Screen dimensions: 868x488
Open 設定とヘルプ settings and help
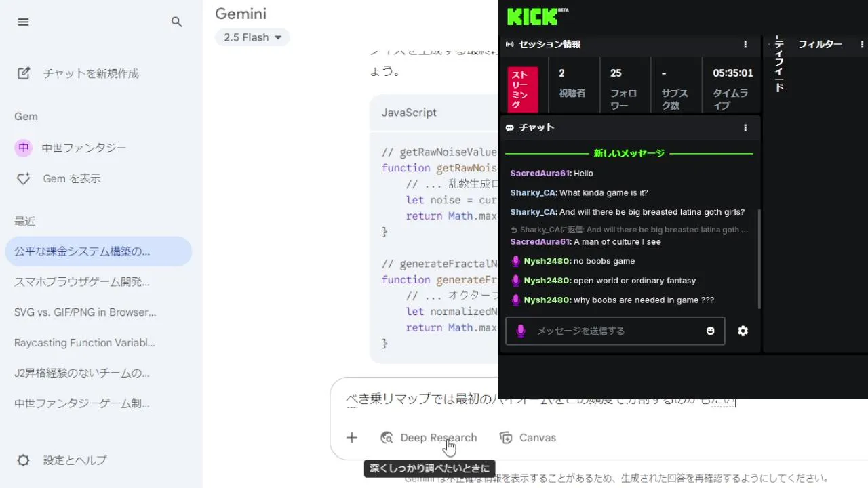[75, 460]
